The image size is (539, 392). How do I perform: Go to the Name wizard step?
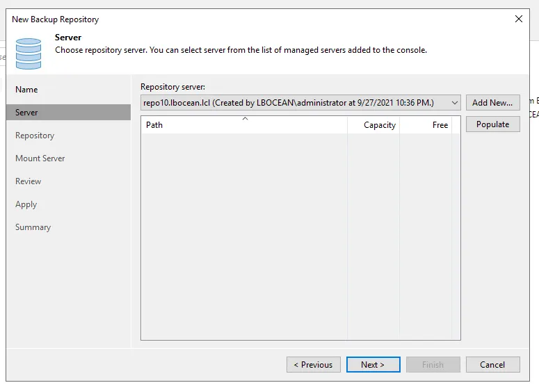27,90
